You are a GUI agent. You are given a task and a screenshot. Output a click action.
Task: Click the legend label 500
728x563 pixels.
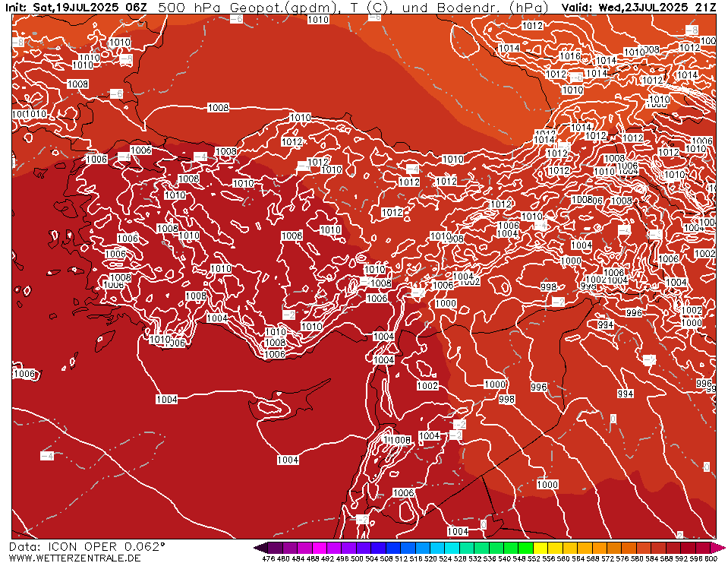coord(357,558)
